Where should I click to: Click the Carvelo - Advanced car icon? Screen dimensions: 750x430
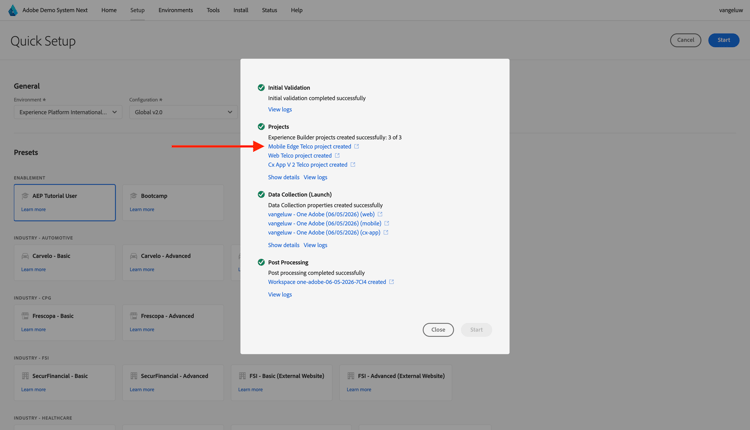pos(133,256)
